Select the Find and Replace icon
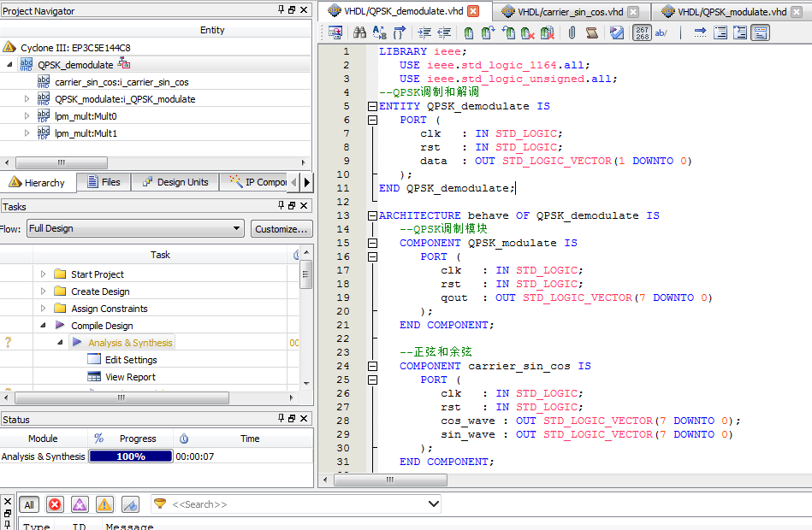Viewport: 812px width, 530px height. (377, 32)
